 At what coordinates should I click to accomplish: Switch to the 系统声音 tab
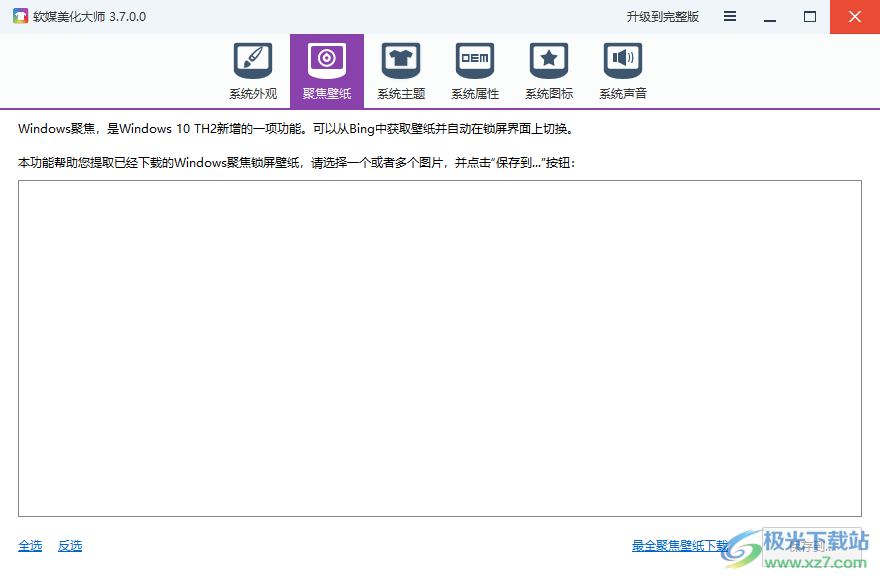click(622, 70)
